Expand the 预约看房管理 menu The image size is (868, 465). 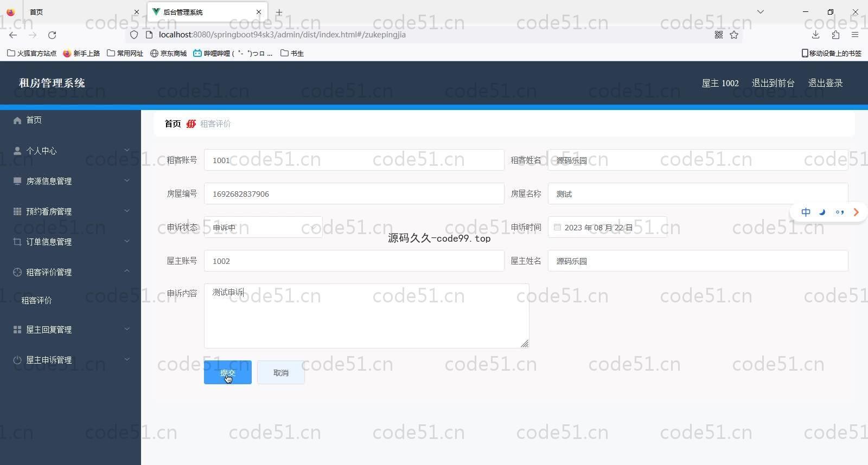[x=126, y=211]
